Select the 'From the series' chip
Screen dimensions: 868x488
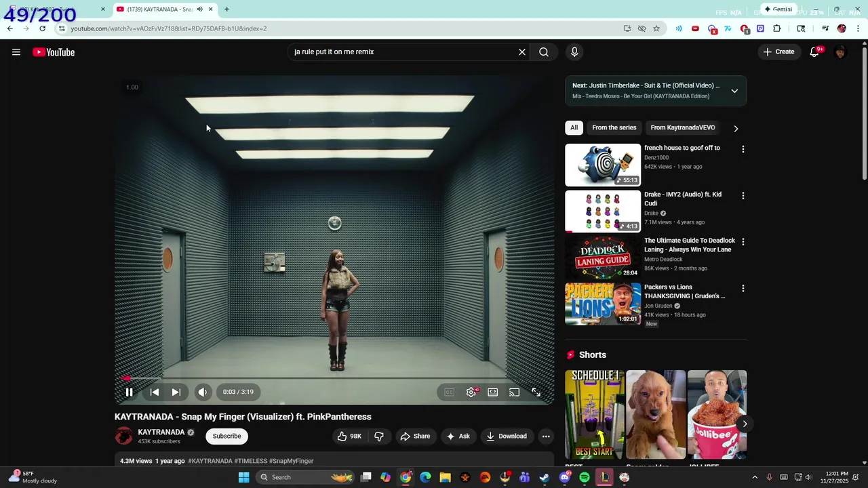pyautogui.click(x=614, y=127)
